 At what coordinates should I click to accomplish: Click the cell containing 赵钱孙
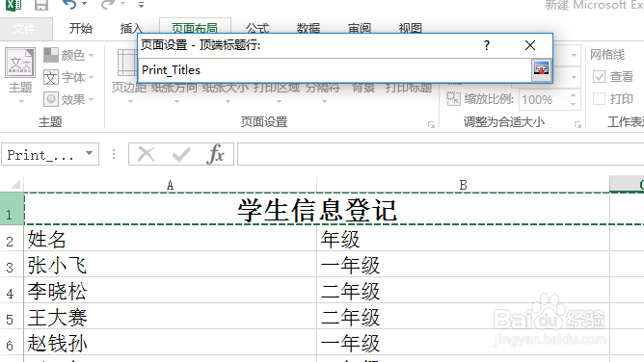(x=171, y=343)
